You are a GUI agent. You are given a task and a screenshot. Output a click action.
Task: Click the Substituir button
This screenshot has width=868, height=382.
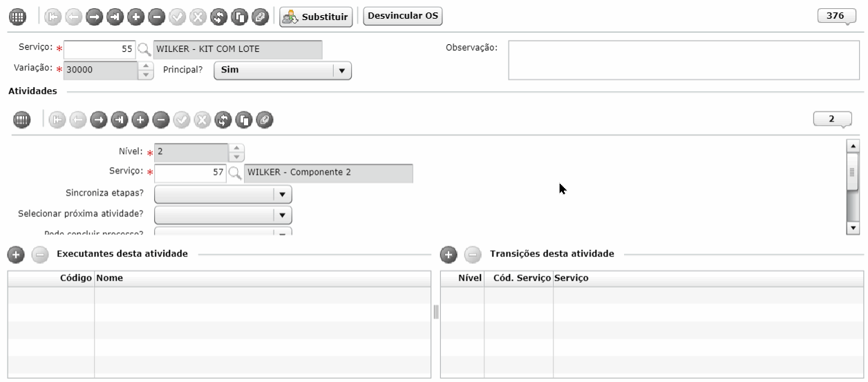[x=316, y=16]
